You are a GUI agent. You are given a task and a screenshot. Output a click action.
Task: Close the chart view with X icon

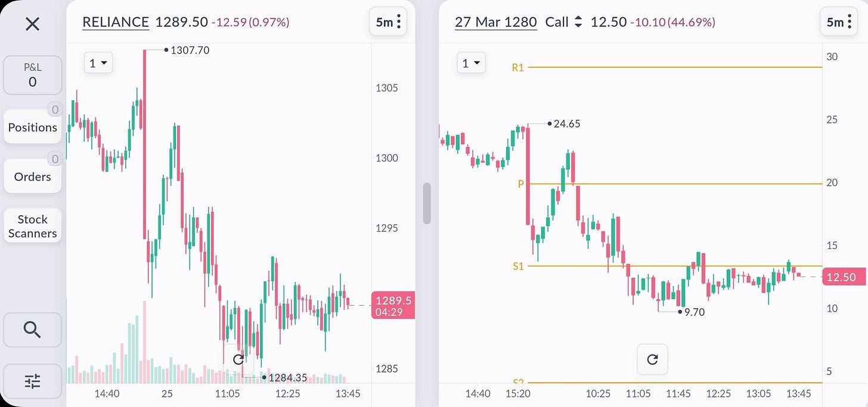pyautogui.click(x=32, y=24)
